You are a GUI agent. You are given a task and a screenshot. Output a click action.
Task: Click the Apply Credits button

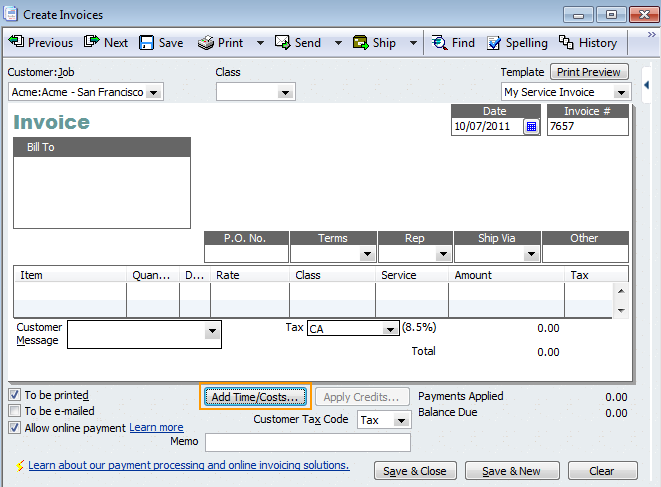click(x=362, y=397)
